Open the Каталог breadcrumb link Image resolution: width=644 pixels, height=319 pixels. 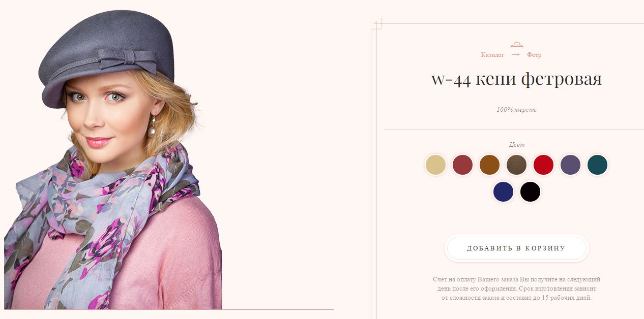[492, 55]
